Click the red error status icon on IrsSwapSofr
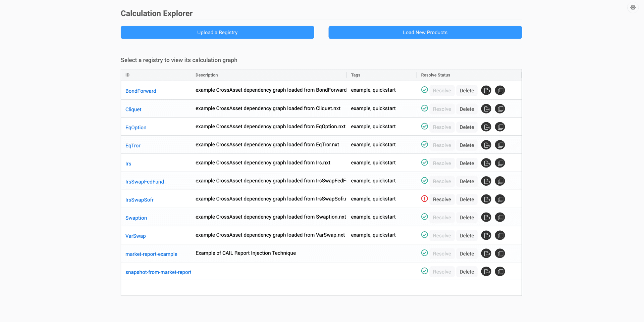644x322 pixels. coord(424,198)
